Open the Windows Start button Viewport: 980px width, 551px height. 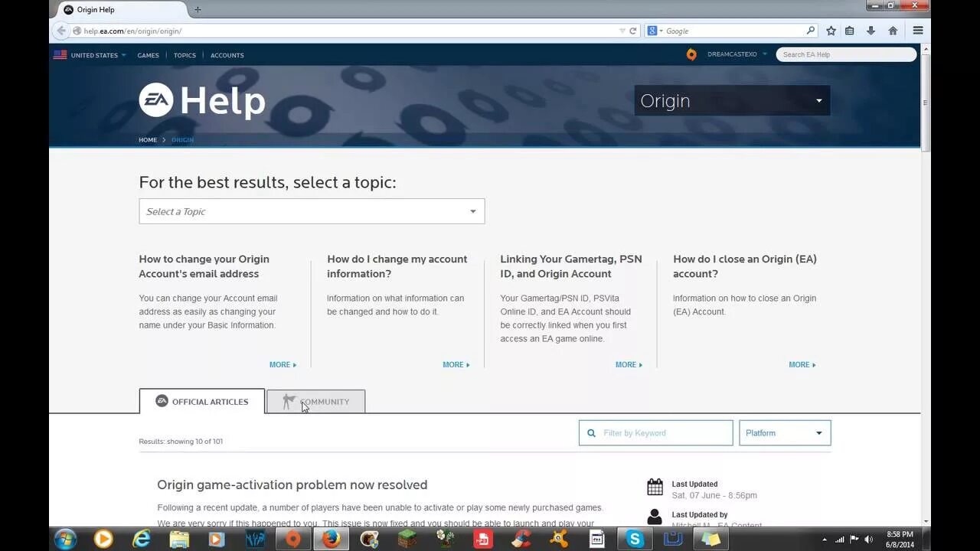tap(65, 539)
